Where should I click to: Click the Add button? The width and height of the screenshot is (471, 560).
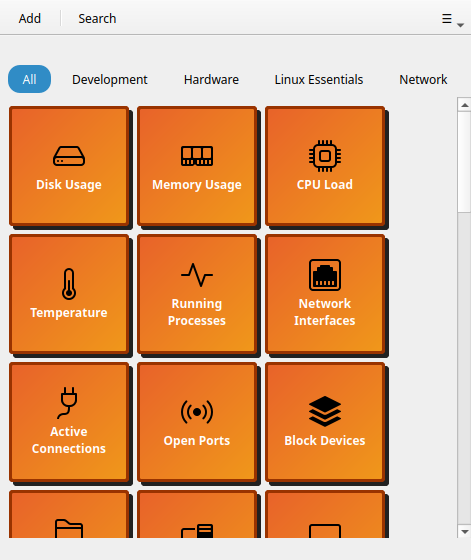(30, 18)
